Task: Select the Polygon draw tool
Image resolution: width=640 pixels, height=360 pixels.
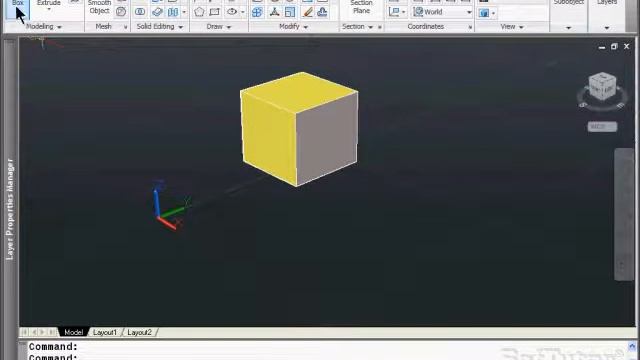Action: coord(199,12)
